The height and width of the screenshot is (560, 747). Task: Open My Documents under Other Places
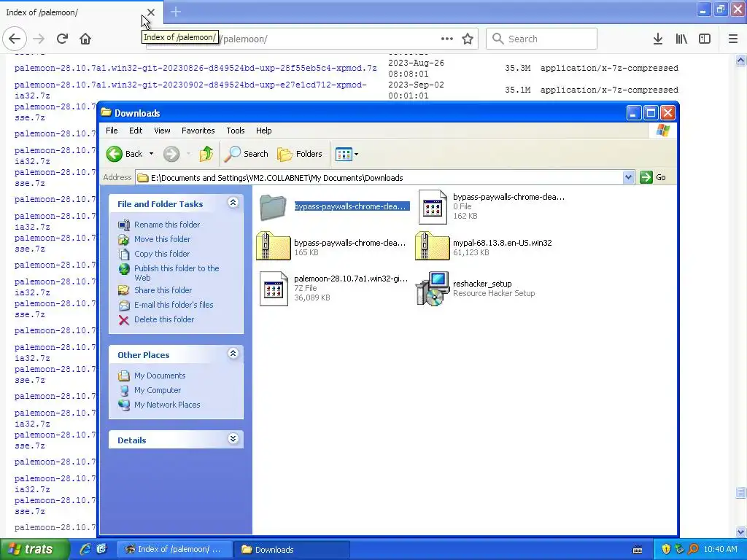160,376
